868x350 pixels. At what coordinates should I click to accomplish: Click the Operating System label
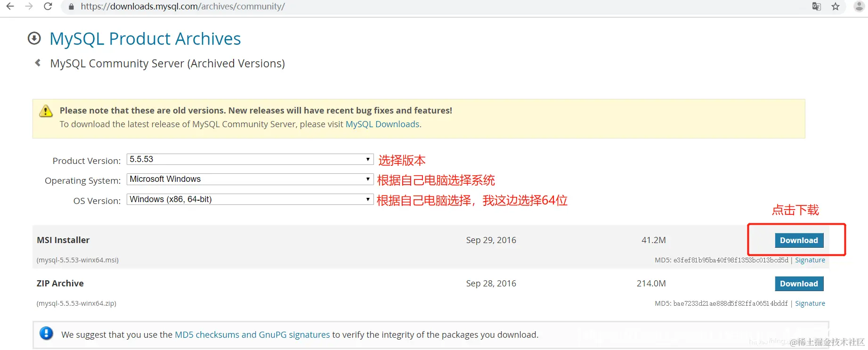83,180
